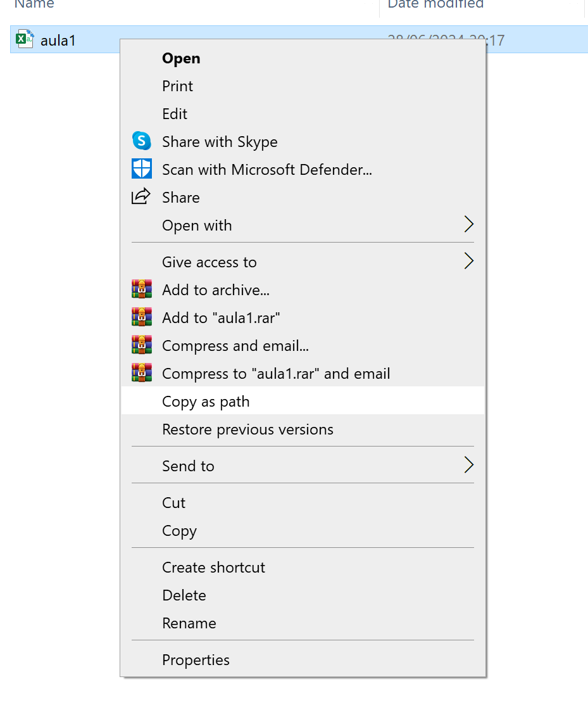Image resolution: width=588 pixels, height=717 pixels.
Task: Click WinRAR icon beside Add to "aula1.rar"
Action: coord(141,317)
